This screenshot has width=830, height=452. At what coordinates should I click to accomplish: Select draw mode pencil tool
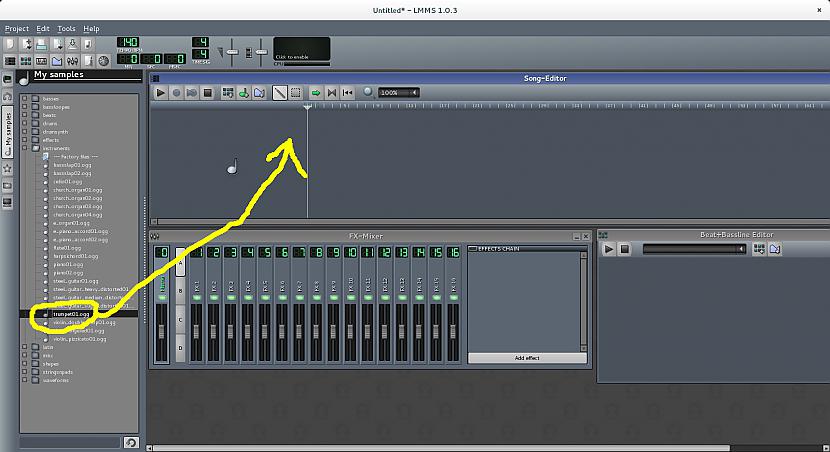[279, 93]
